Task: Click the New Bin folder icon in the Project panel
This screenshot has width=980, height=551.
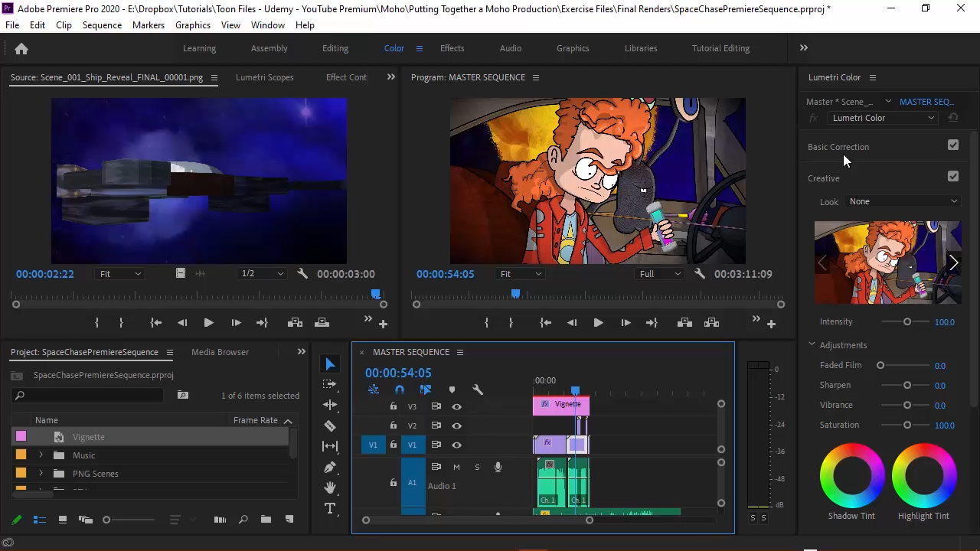Action: (266, 520)
